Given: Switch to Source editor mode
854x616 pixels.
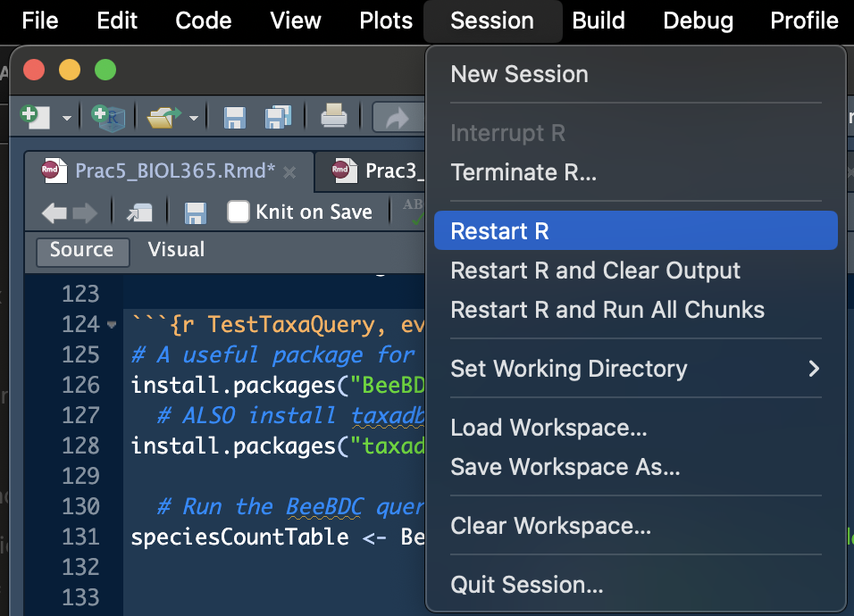Looking at the screenshot, I should [83, 251].
